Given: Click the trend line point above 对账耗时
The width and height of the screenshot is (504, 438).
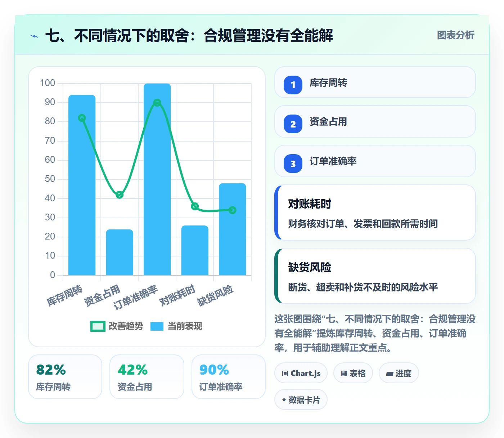Looking at the screenshot, I should [x=195, y=206].
